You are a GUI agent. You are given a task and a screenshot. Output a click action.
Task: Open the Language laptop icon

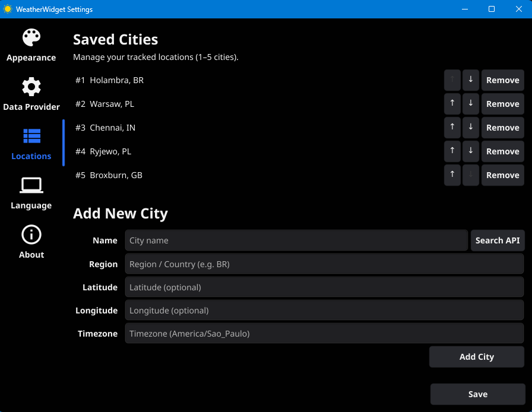coord(31,185)
